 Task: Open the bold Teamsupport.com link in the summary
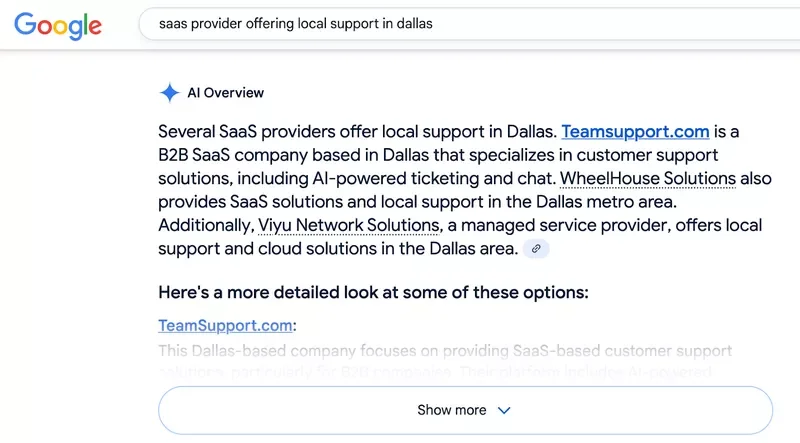635,132
